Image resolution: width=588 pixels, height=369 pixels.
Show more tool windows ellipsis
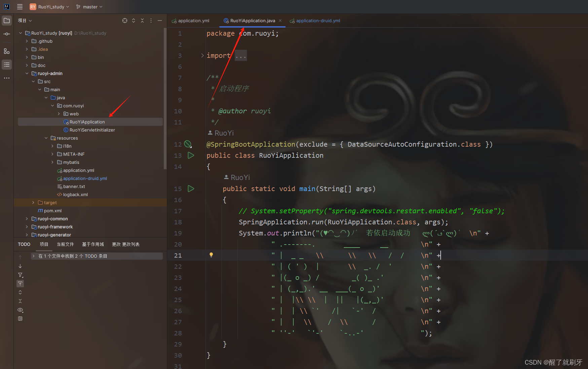tap(7, 78)
